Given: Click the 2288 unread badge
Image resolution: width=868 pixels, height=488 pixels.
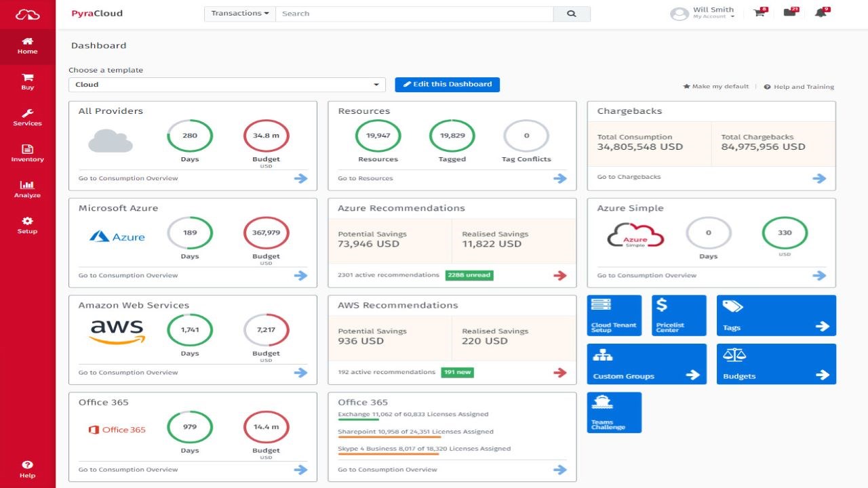Looking at the screenshot, I should click(469, 275).
